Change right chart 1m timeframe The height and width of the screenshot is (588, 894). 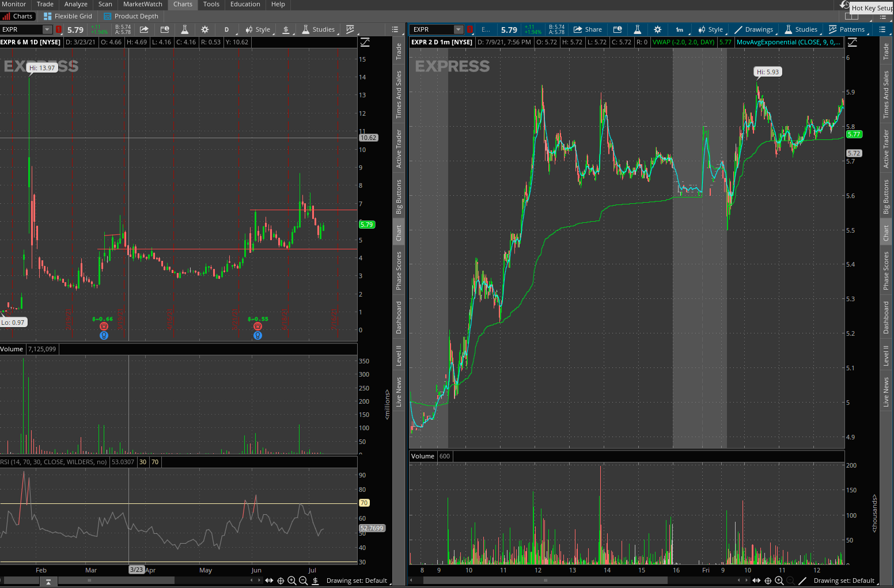[680, 29]
